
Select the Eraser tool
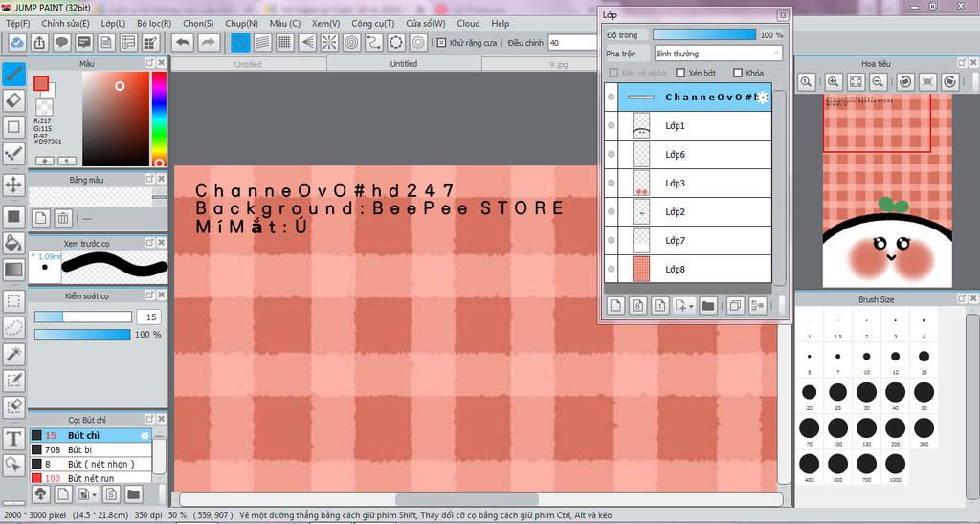[13, 100]
